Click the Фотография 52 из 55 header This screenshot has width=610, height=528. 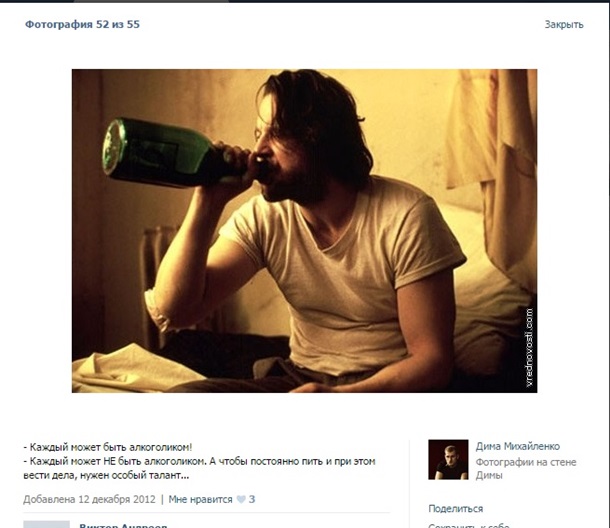[x=82, y=24]
